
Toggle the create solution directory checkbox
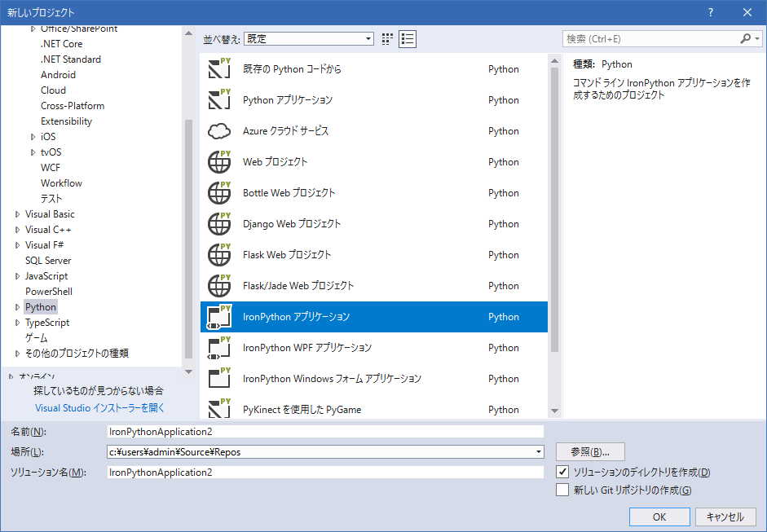[x=562, y=473]
